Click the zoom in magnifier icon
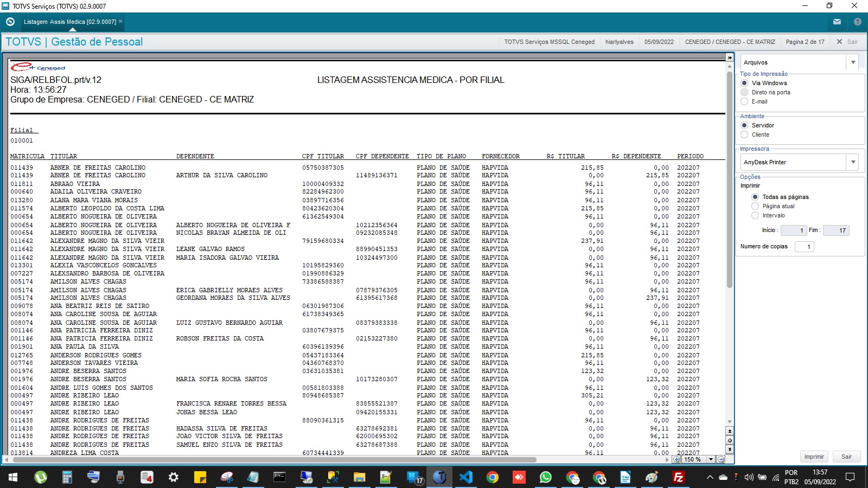This screenshot has height=488, width=868. coord(676,459)
